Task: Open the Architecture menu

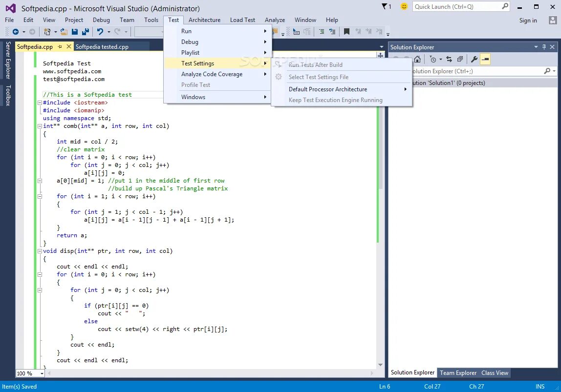Action: 204,20
